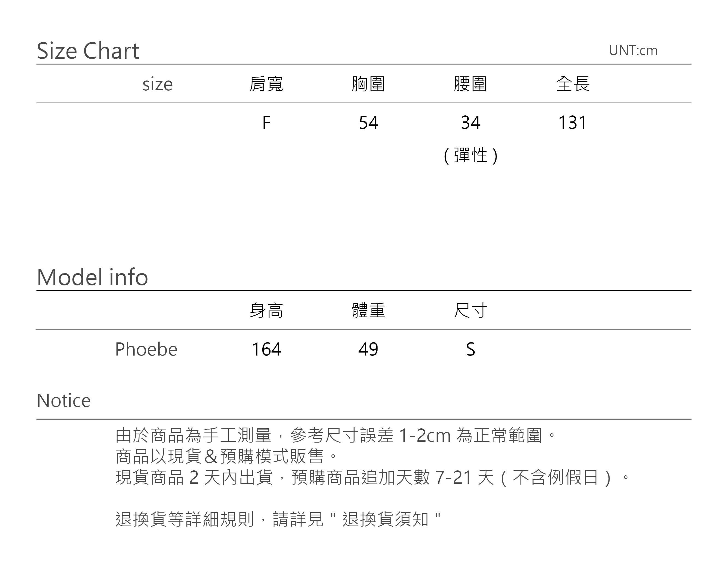This screenshot has height=582, width=728.
Task: Click the value 34 in size chart
Action: tap(470, 123)
